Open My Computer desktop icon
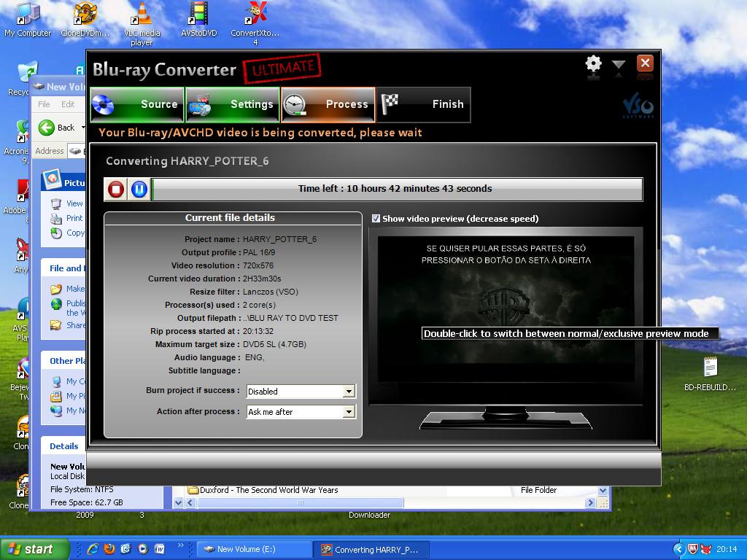This screenshot has width=747, height=560. coord(28,20)
